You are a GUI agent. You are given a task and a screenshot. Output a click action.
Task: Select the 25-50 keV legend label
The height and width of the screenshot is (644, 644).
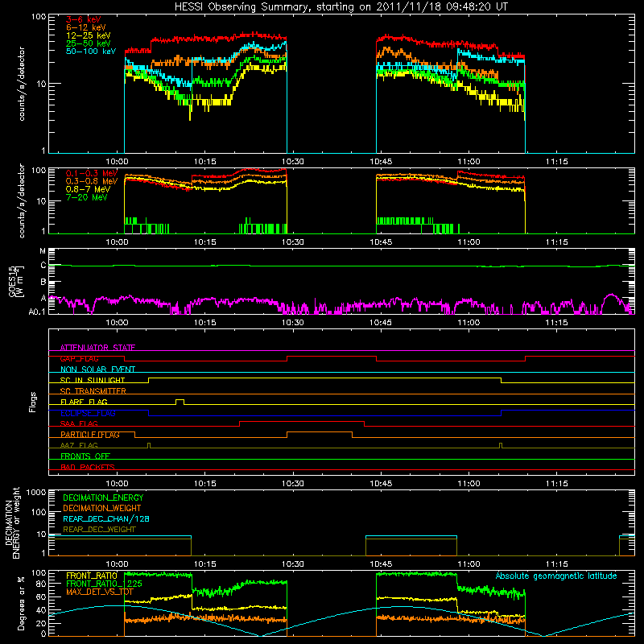click(89, 43)
